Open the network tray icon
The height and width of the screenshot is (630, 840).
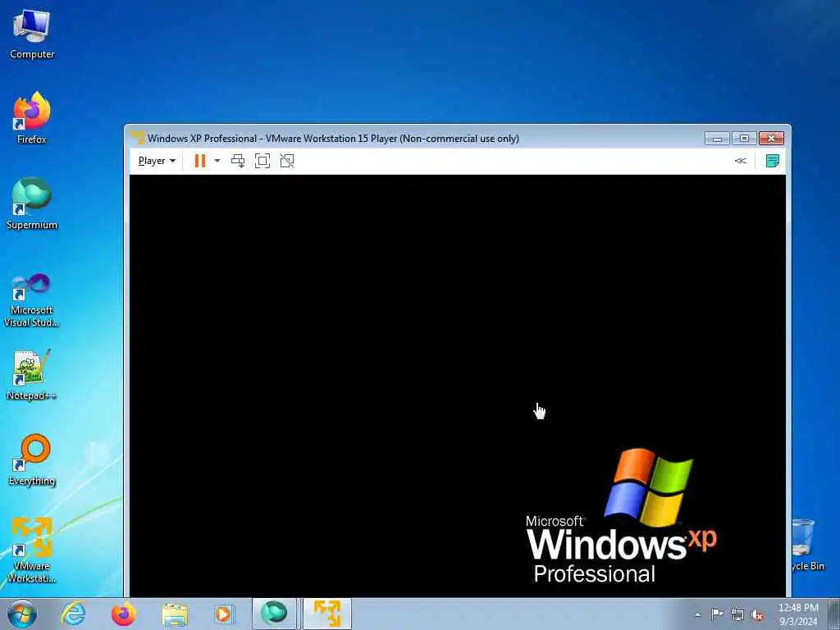pos(737,614)
